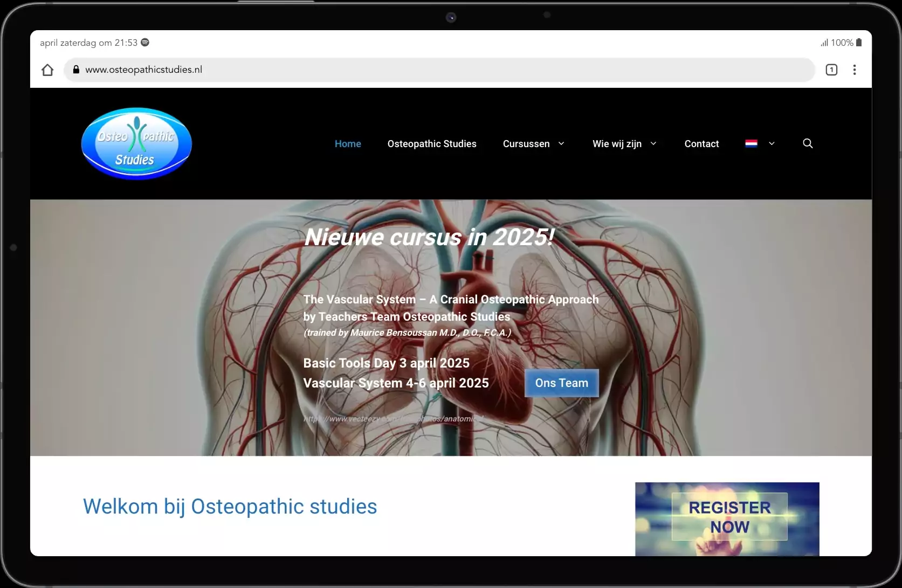
Task: Open the tab switcher icon
Action: coord(831,70)
